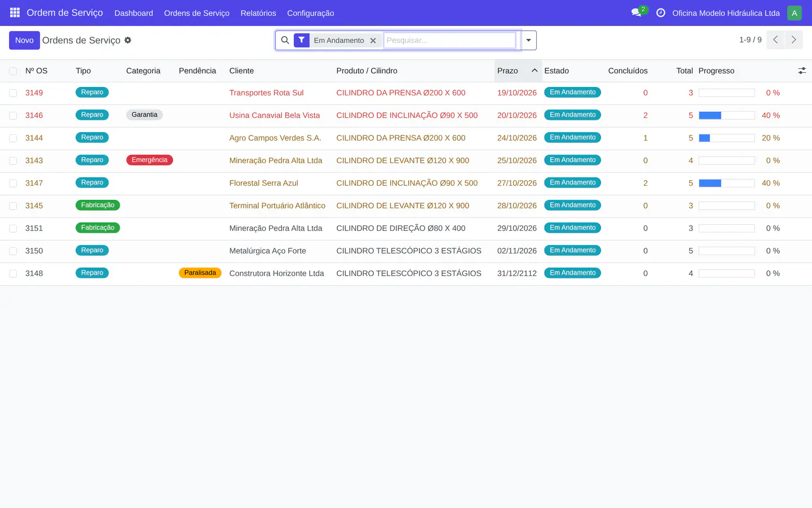Click the gear icon beside Ordens de Serviço
The image size is (812, 508).
128,40
